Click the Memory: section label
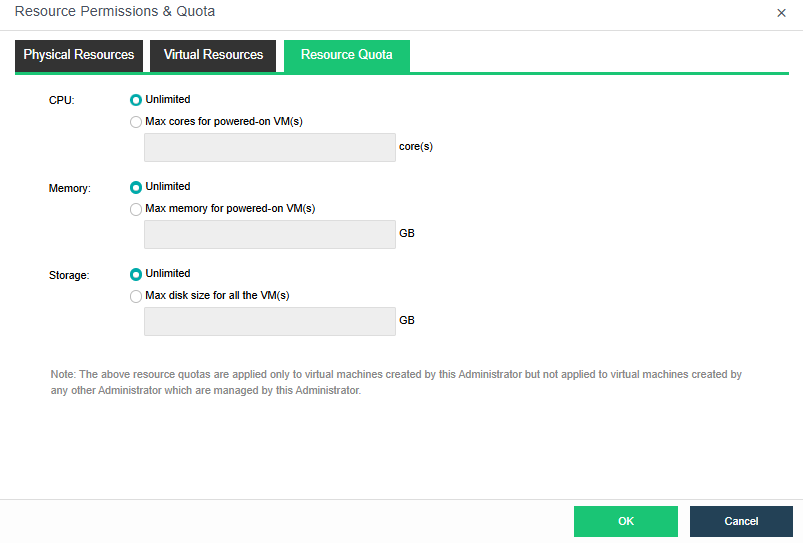 click(x=69, y=188)
